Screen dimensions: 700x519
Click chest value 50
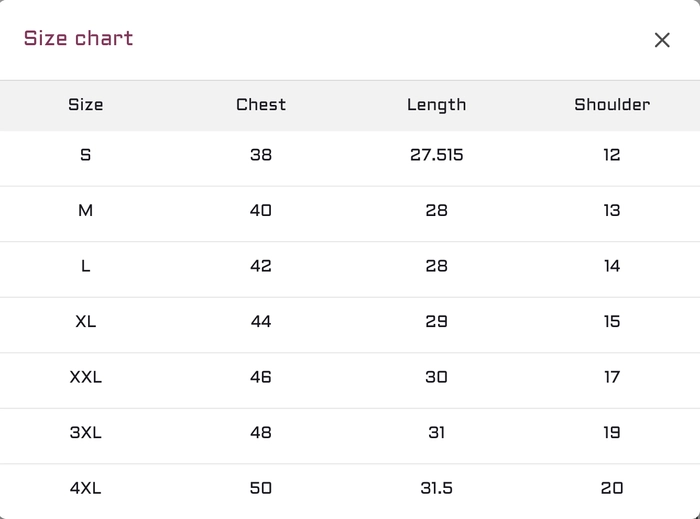261,488
